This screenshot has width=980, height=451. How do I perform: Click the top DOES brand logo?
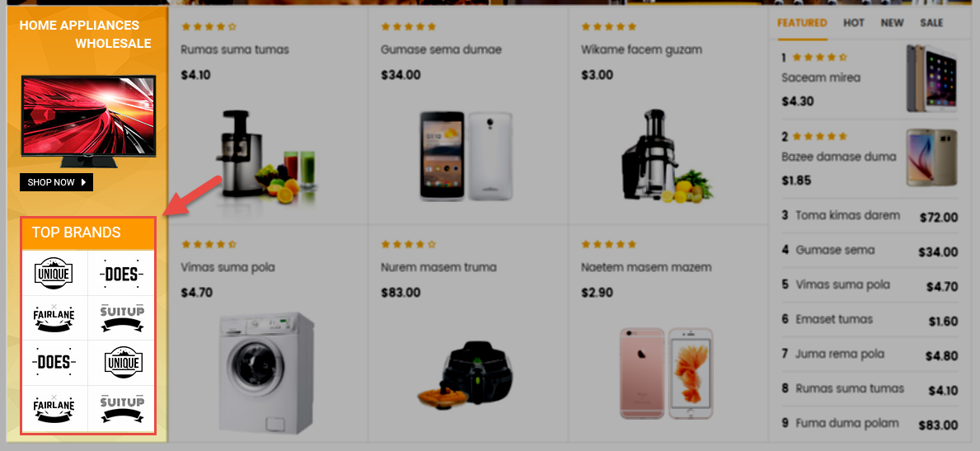pyautogui.click(x=121, y=274)
